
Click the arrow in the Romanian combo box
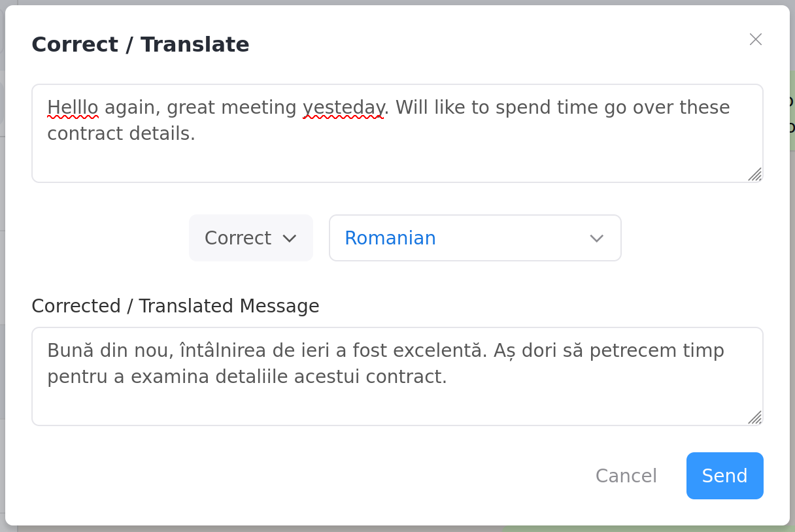click(596, 239)
